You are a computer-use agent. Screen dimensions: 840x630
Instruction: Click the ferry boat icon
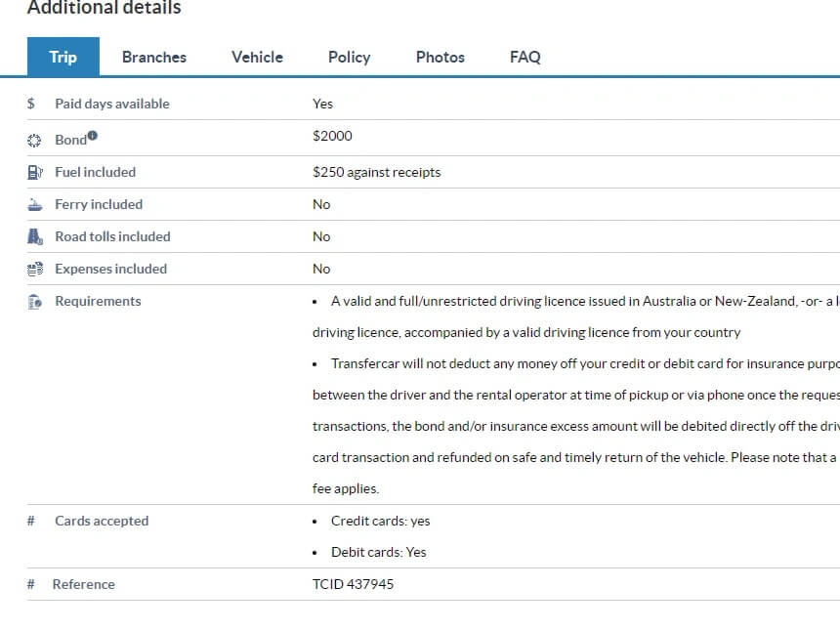(35, 205)
